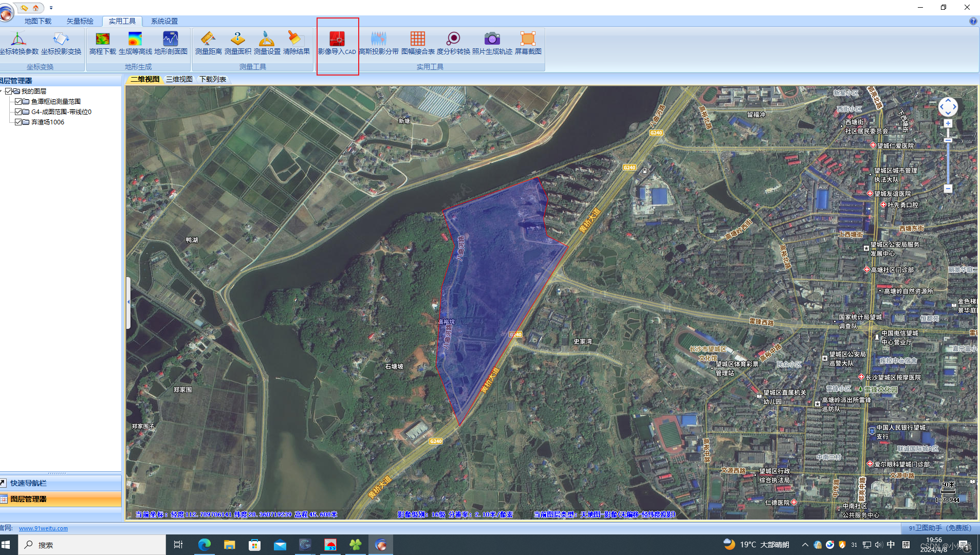Open the www.91weitu.com link

pyautogui.click(x=43, y=528)
